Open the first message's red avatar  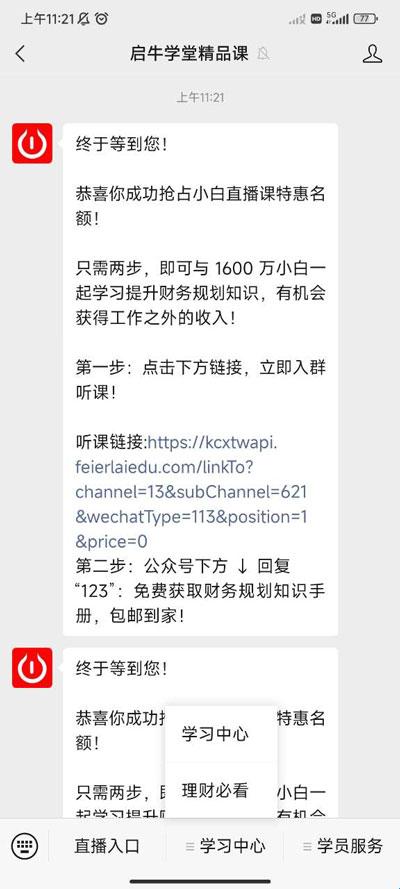32,143
